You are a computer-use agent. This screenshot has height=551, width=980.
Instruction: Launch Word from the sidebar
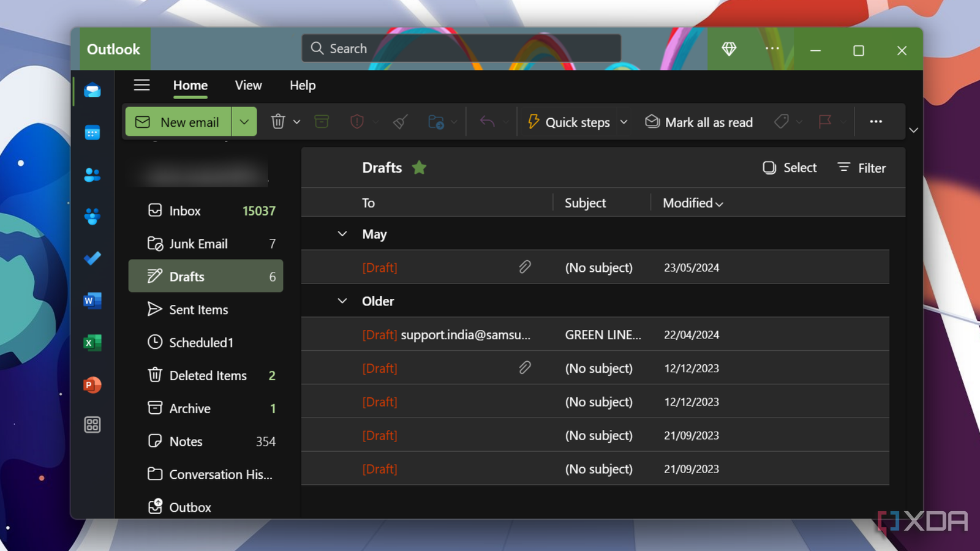point(92,301)
